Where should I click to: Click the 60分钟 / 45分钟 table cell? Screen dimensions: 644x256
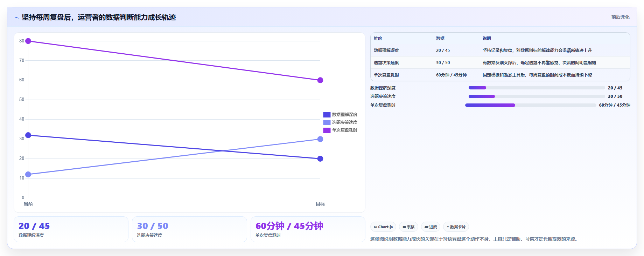(x=451, y=75)
